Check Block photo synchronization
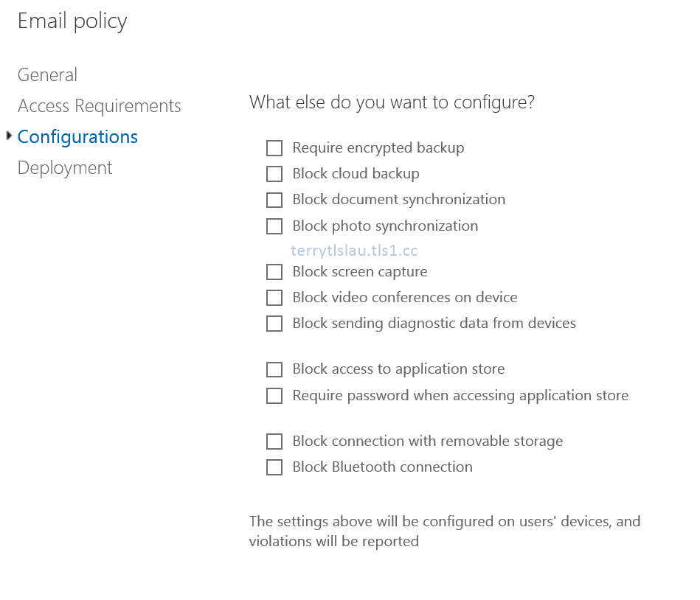The height and width of the screenshot is (600, 700). coord(274,226)
